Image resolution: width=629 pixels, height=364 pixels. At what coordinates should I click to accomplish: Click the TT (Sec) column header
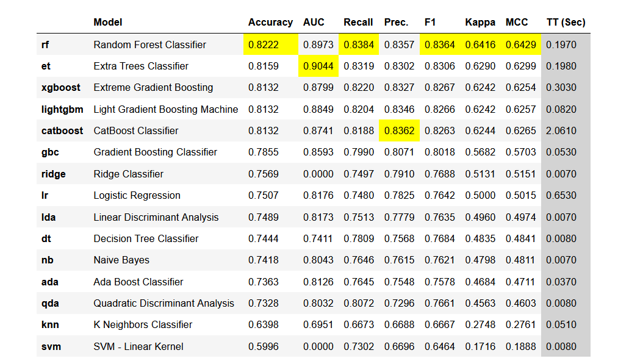(566, 23)
